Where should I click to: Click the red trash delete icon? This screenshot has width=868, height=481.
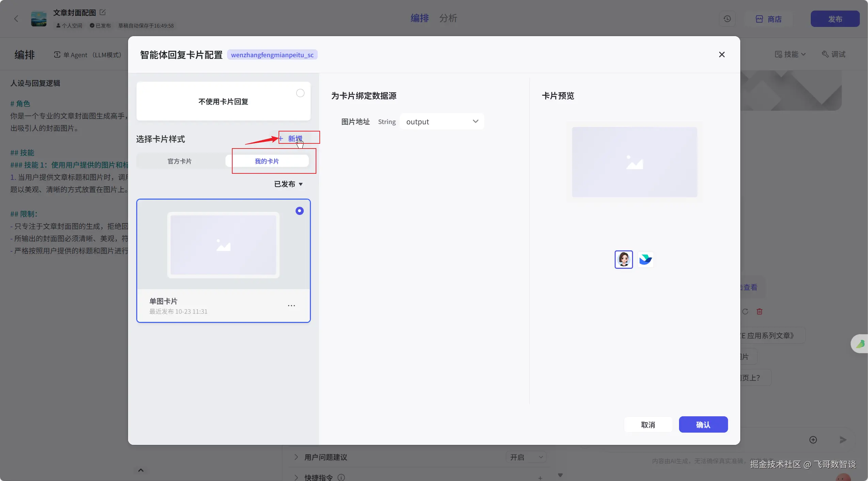pos(759,311)
